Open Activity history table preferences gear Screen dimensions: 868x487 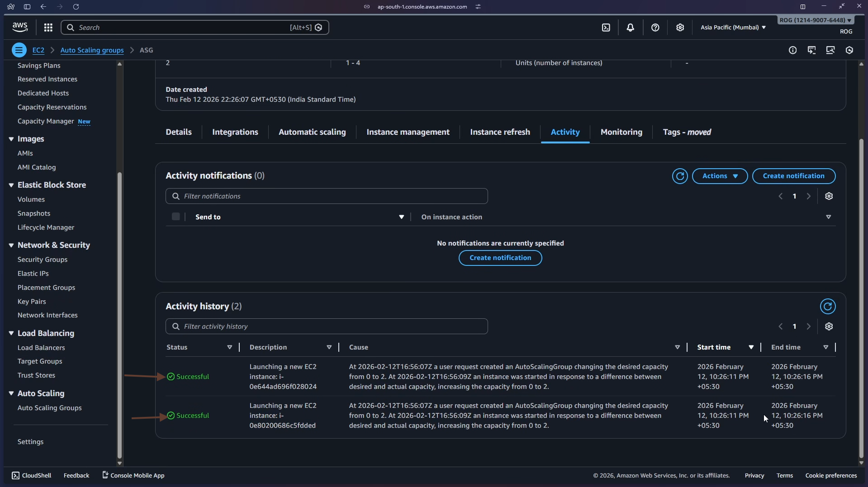tap(829, 326)
